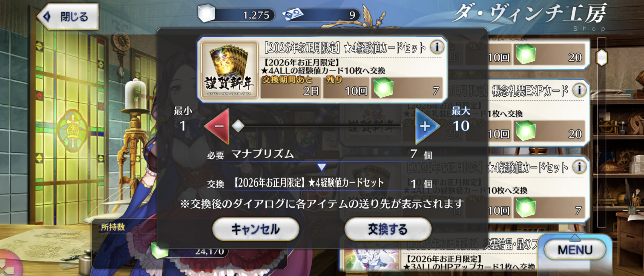Screen dimensions: 644x276
Task: Click the MENU expand arrow above the button
Action: point(575,238)
